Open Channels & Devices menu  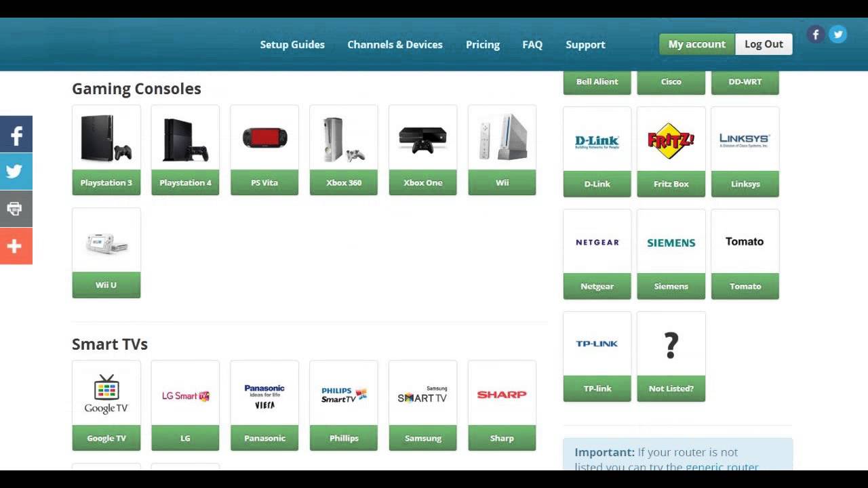coord(395,45)
